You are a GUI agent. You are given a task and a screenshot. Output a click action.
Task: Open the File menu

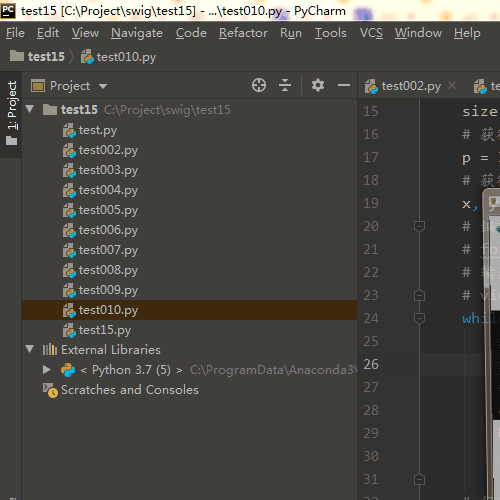[x=15, y=33]
